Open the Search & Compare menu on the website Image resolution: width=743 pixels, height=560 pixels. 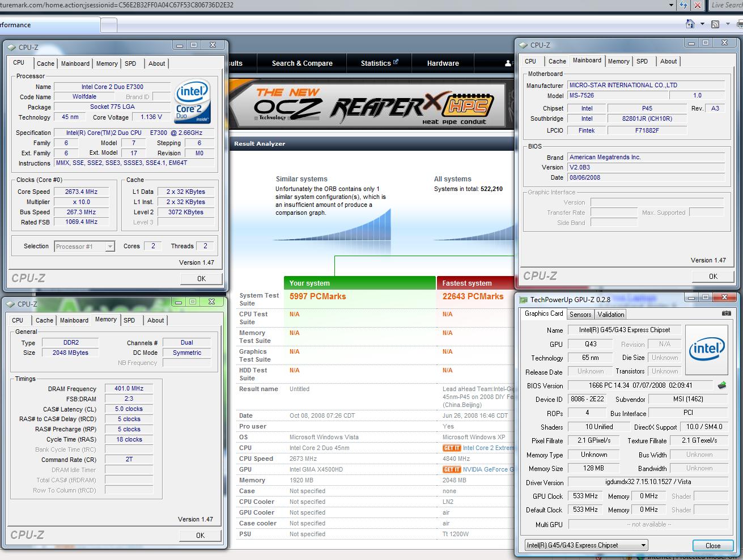click(302, 63)
